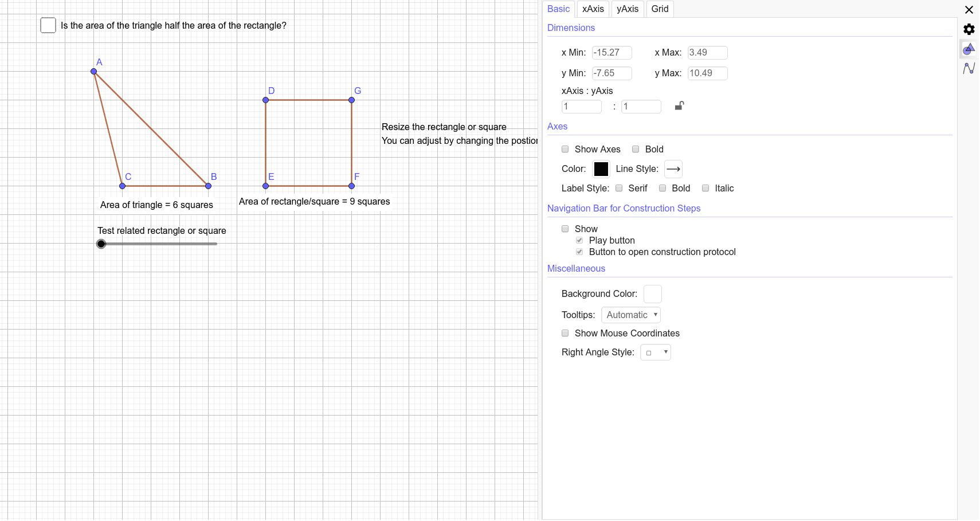Enable the Show Axes checkbox
This screenshot has width=980, height=521.
coord(565,149)
